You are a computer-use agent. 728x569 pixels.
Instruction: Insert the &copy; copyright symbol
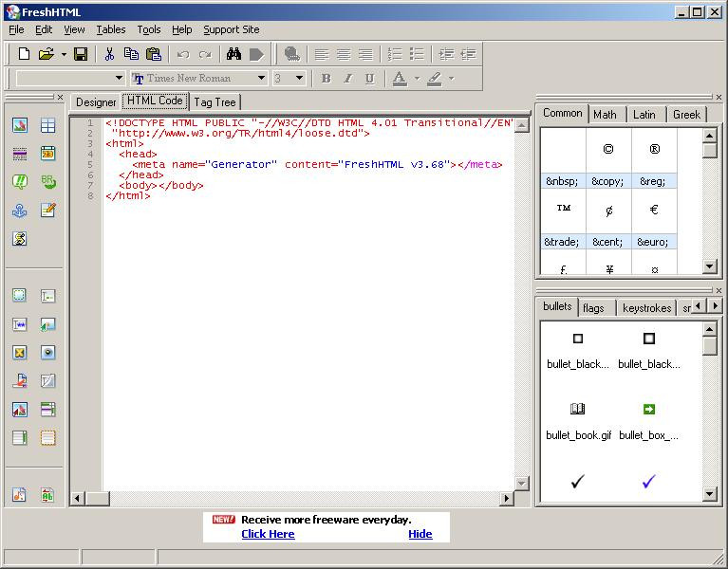point(607,158)
